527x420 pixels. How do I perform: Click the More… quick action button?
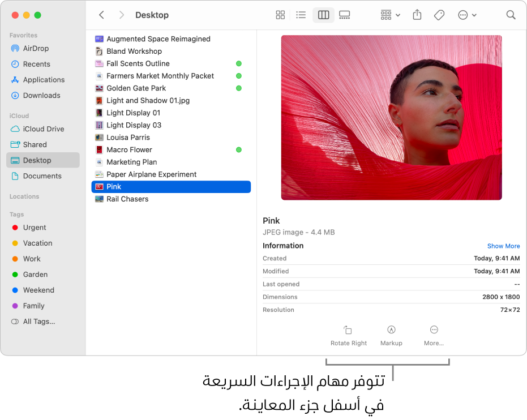click(x=434, y=335)
